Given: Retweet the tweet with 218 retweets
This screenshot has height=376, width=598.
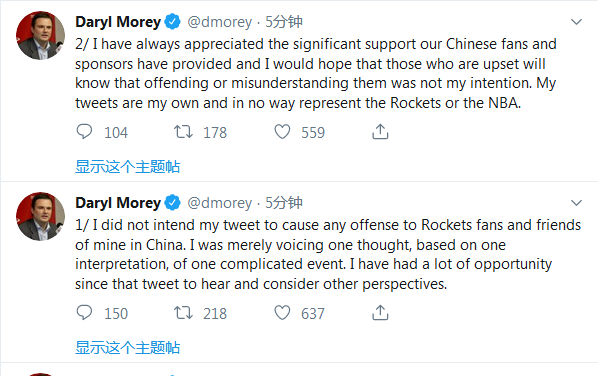Looking at the screenshot, I should click(x=183, y=313).
